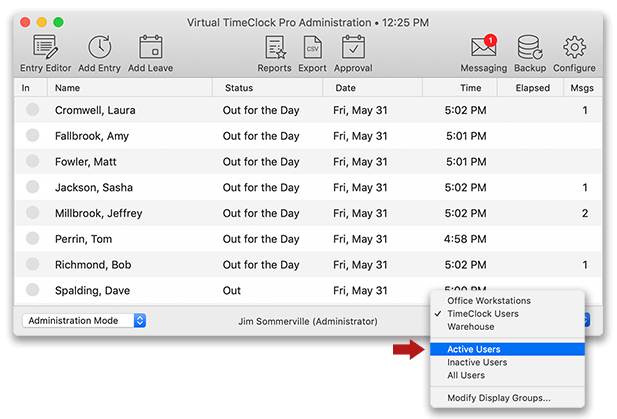Open the Approval calendar icon
The image size is (617, 419).
[x=353, y=47]
